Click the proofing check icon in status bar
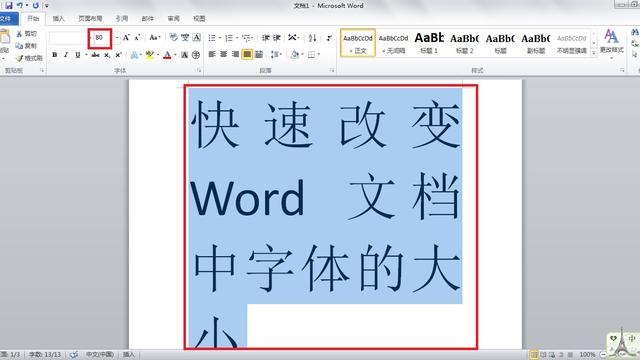 pos(74,355)
